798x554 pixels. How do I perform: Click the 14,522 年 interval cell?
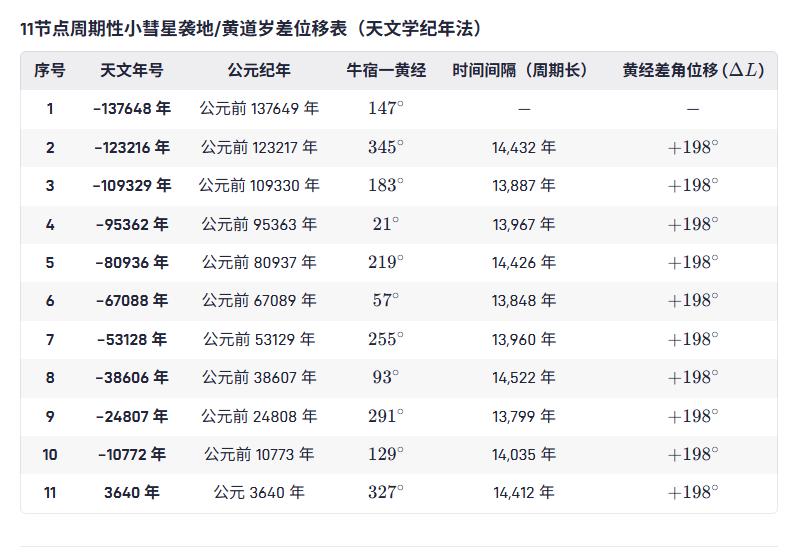click(x=524, y=377)
